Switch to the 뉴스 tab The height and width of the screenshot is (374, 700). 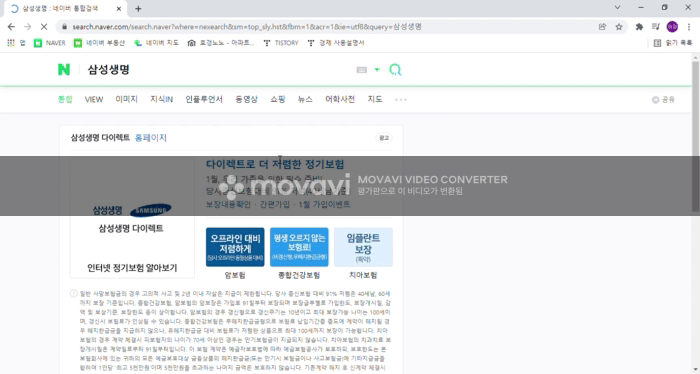click(305, 99)
